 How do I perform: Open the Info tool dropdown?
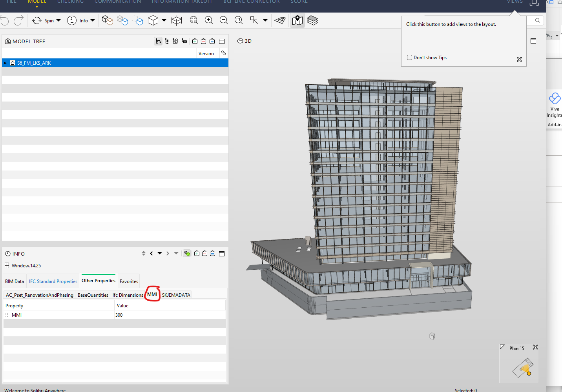[93, 20]
